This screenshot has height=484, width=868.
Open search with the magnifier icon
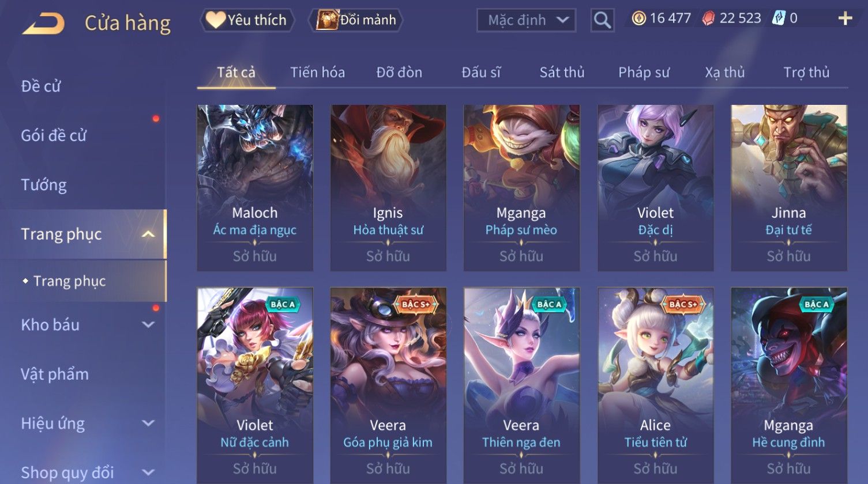602,20
